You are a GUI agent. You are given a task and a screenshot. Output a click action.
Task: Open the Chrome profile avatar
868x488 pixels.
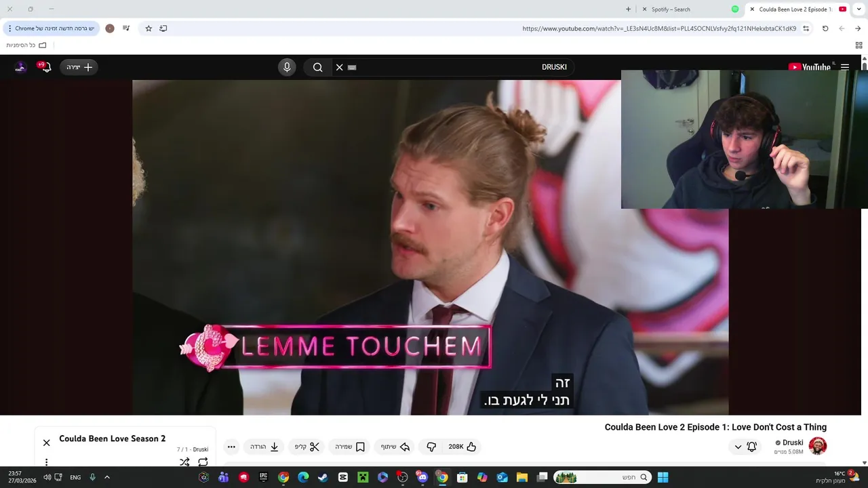click(x=110, y=28)
